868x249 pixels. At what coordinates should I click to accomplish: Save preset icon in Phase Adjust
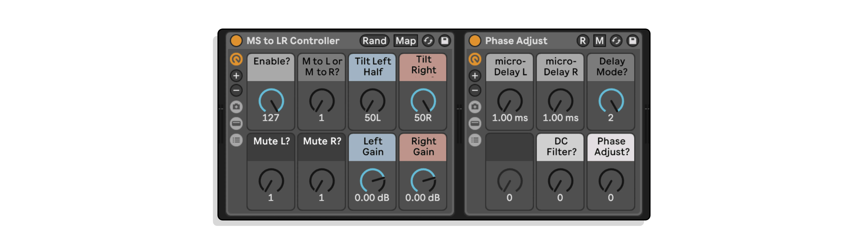[x=633, y=41]
